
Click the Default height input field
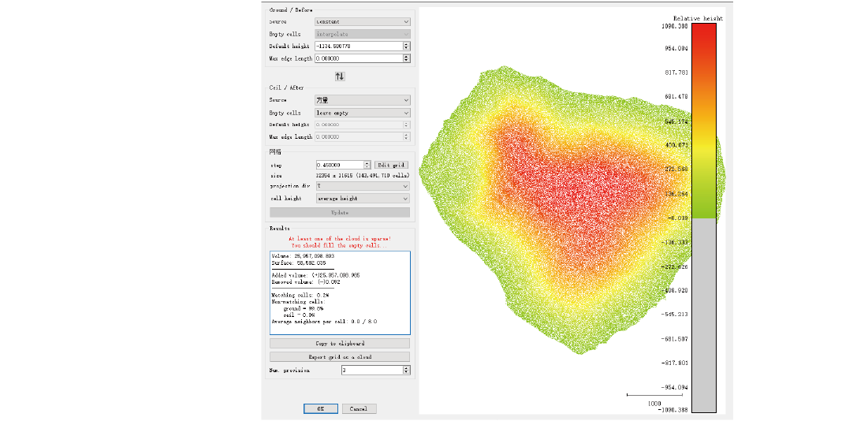[357, 47]
